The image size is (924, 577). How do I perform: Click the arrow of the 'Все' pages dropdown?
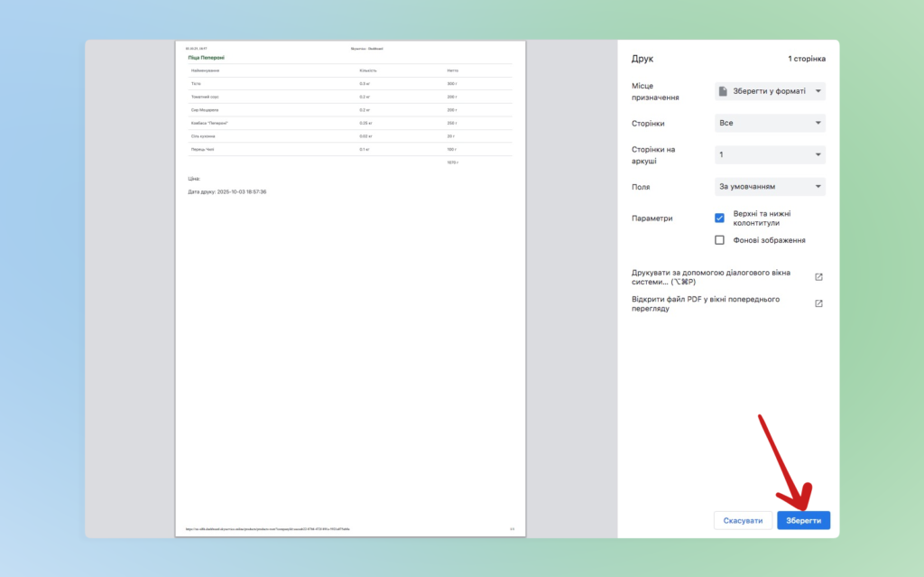click(818, 123)
